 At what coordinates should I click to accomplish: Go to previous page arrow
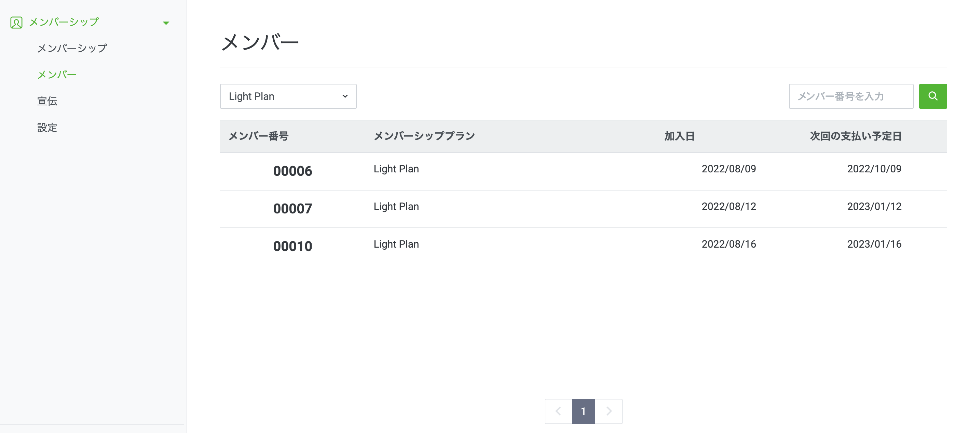(x=558, y=411)
